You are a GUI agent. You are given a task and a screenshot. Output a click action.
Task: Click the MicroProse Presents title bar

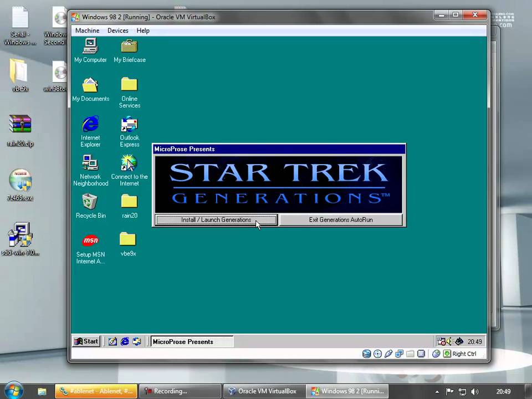point(279,149)
